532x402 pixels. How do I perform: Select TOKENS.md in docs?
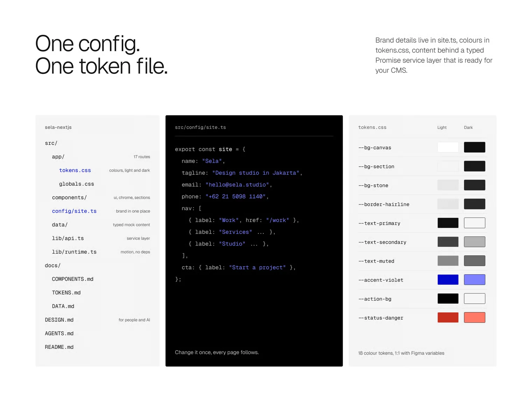(x=66, y=293)
